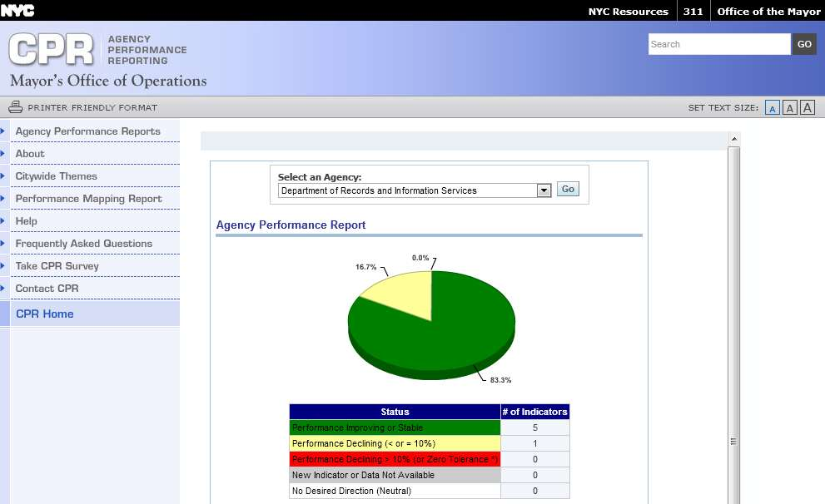
Task: Click the NYC logo in the top bar
Action: pos(17,11)
